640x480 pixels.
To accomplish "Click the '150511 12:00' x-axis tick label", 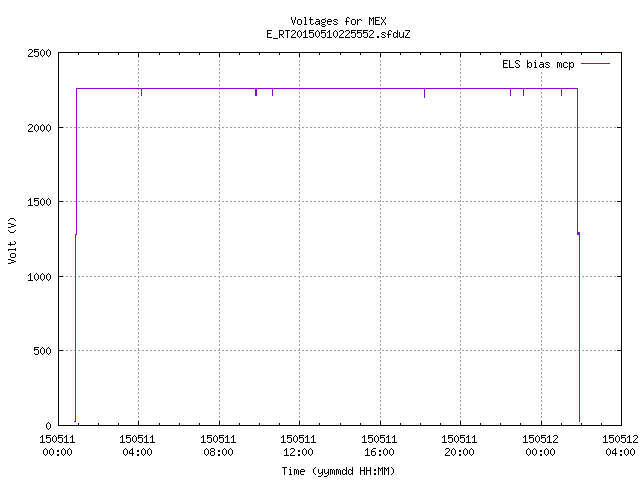I will (x=298, y=446).
